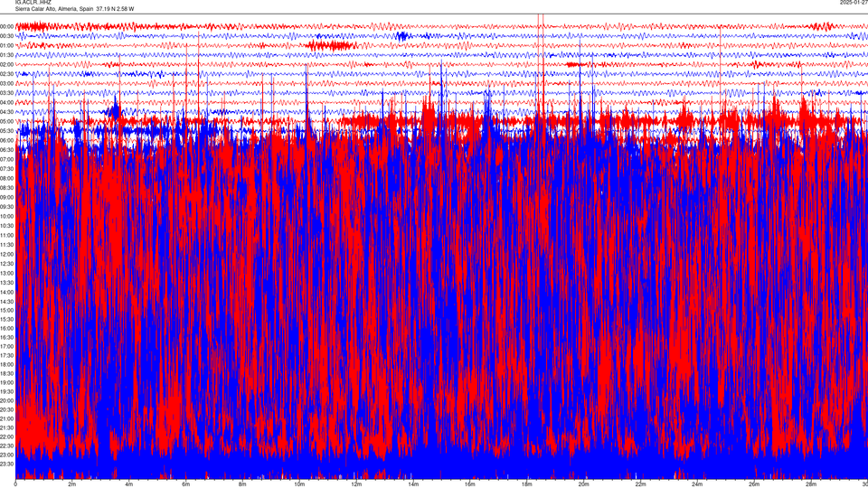Click the 01:00 time label
This screenshot has width=868, height=488.
click(x=7, y=45)
